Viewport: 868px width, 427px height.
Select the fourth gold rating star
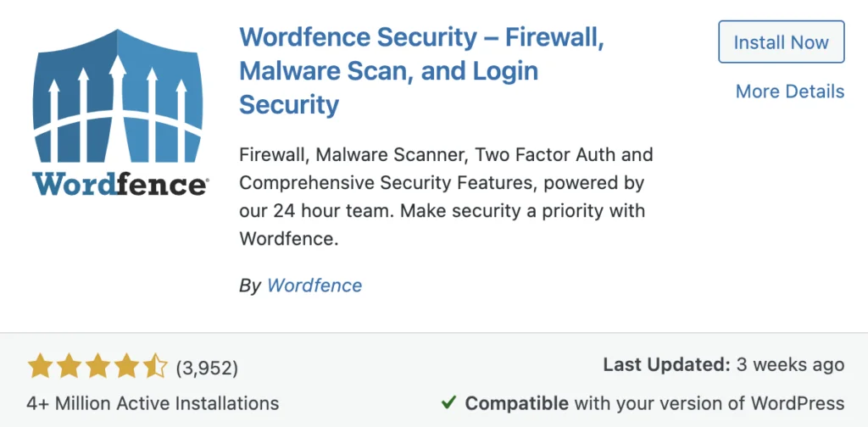(126, 367)
